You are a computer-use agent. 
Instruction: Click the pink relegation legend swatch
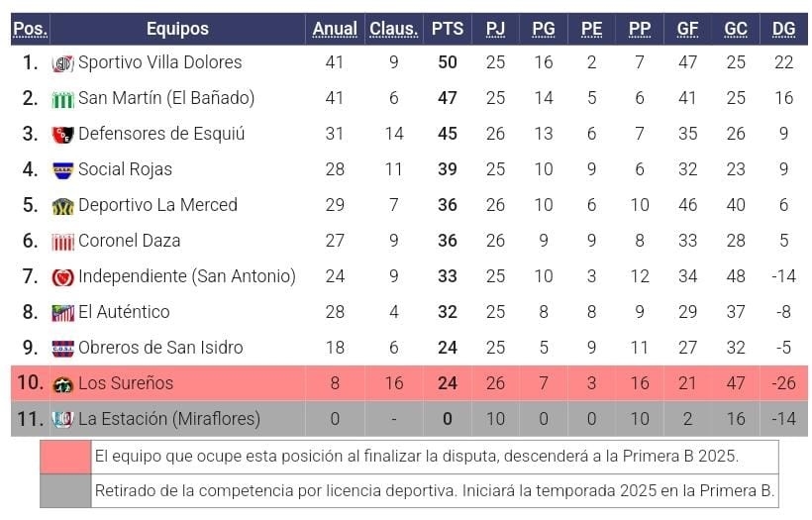tap(64, 457)
